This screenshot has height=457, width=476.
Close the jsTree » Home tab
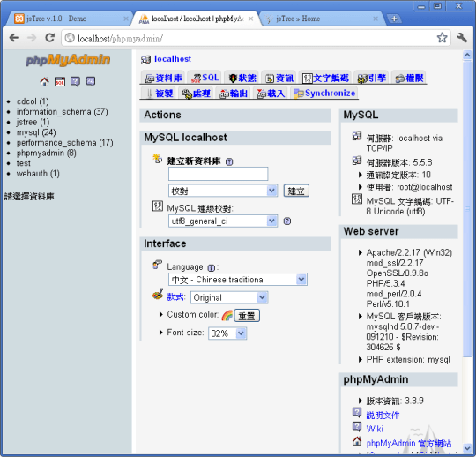click(376, 19)
